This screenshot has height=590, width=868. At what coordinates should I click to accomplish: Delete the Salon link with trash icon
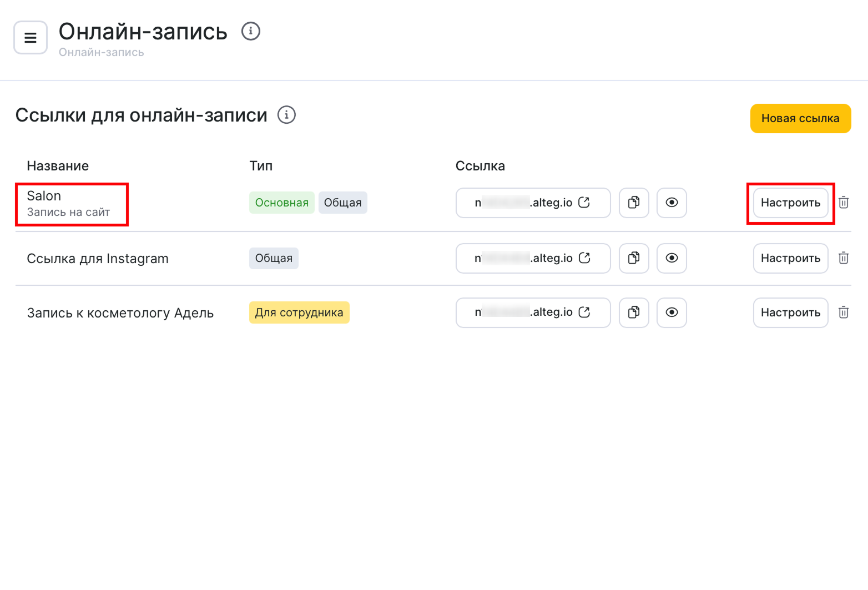844,203
